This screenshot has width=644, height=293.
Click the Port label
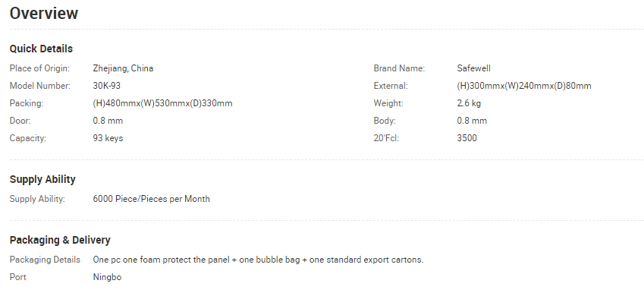point(17,277)
